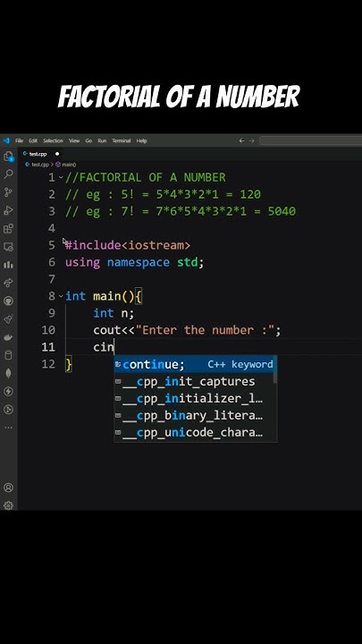Select the __cpp_initializer_l… suggestion
Viewport: 362px width, 644px height.
coord(193,399)
